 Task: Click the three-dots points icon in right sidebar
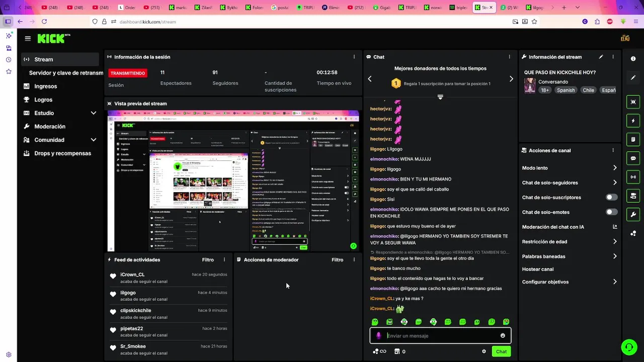tap(633, 233)
